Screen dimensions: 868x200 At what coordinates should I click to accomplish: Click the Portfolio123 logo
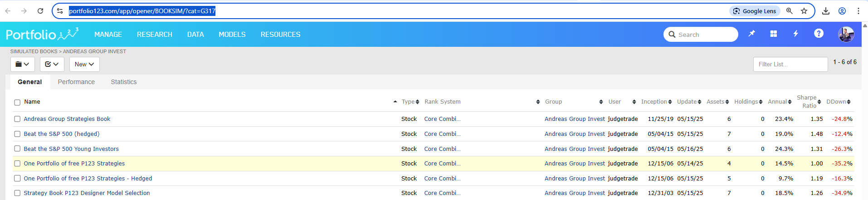coord(42,34)
